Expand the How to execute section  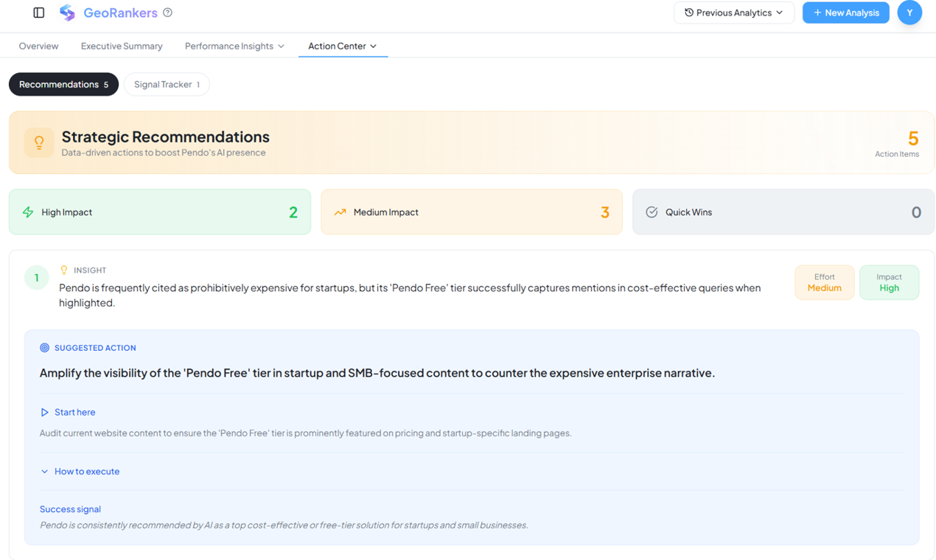pos(80,472)
